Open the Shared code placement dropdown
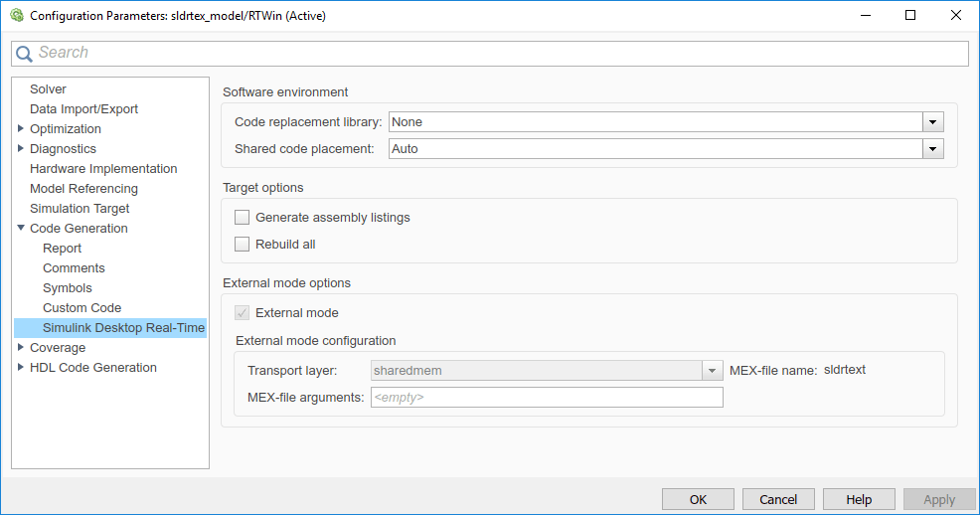 tap(932, 149)
